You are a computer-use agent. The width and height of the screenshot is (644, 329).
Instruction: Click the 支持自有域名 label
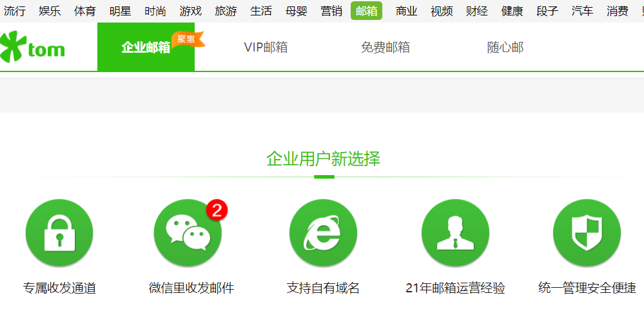click(x=323, y=288)
